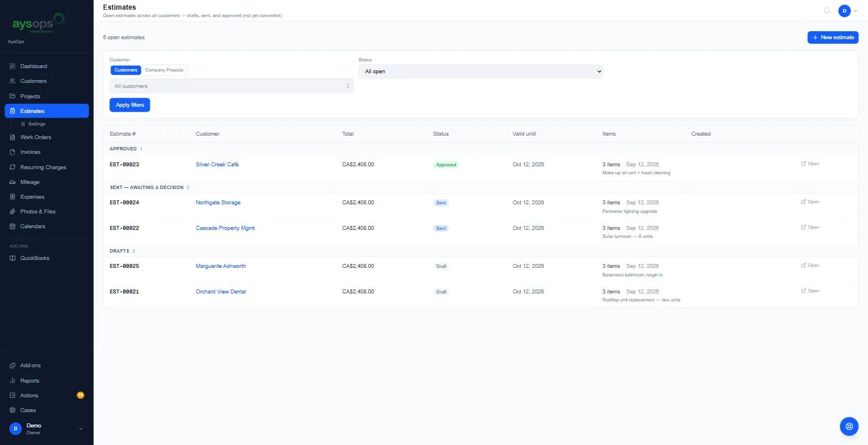Viewport: 868px width, 445px height.
Task: Click the Recurring Charges sidebar icon
Action: point(13,167)
